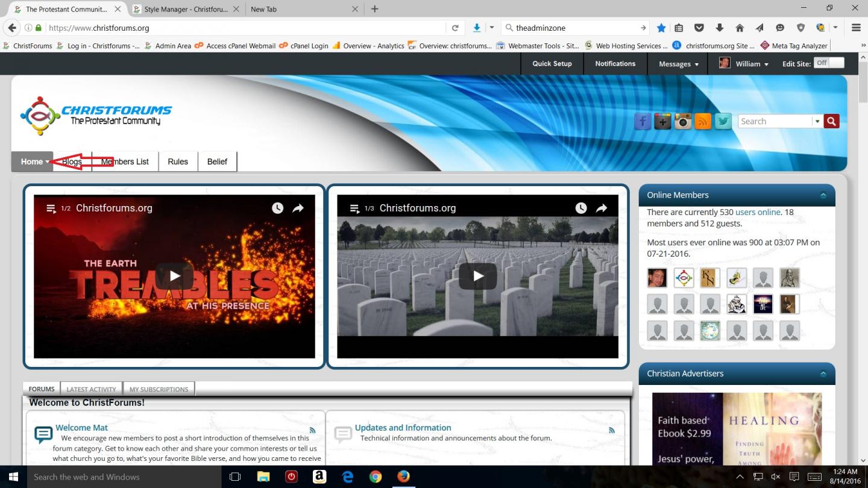Open the Blogs navigation tab

point(72,161)
